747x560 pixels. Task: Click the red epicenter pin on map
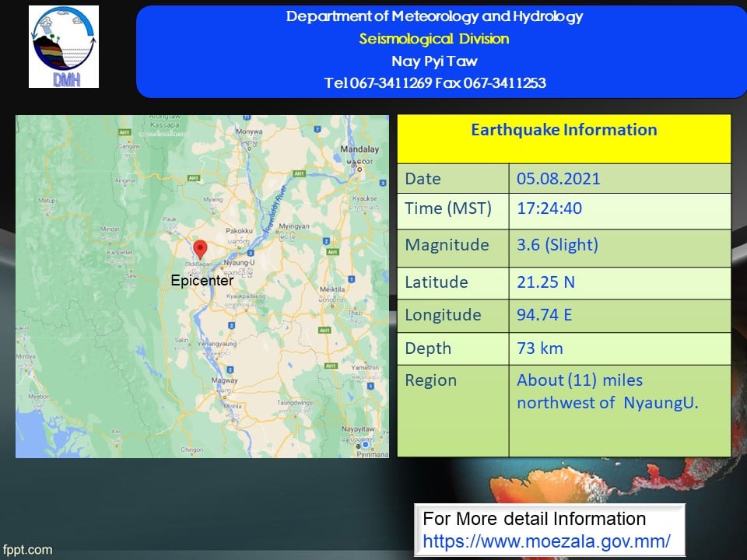[200, 250]
